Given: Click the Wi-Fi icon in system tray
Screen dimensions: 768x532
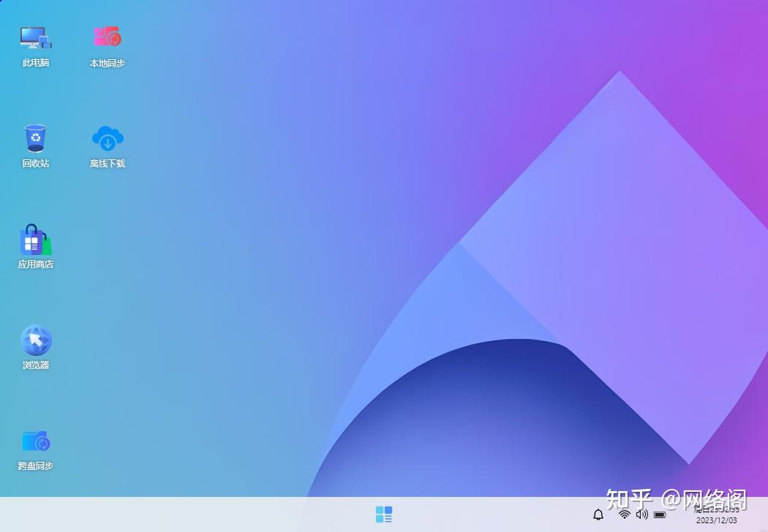Looking at the screenshot, I should (624, 514).
